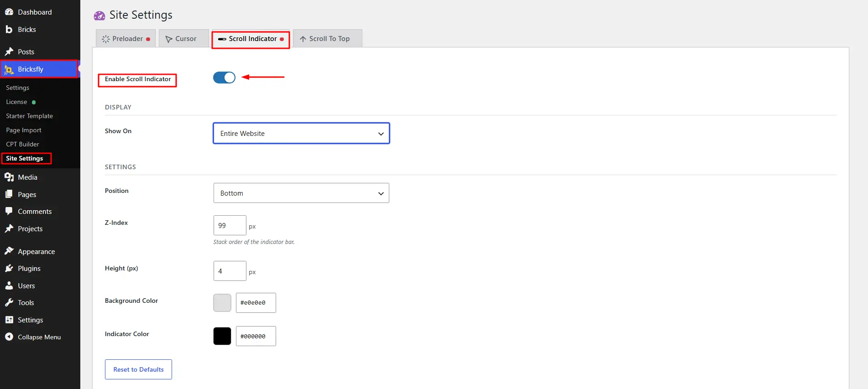The height and width of the screenshot is (389, 868).
Task: Click the Users person icon
Action: [9, 285]
